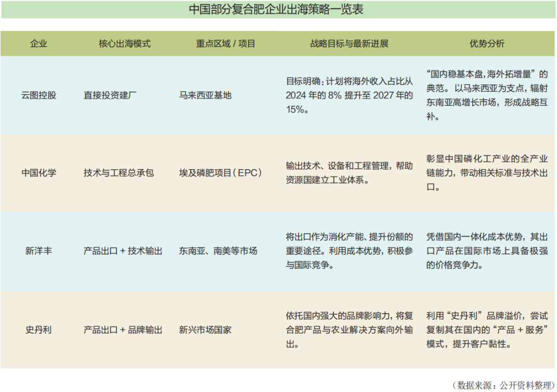
Task: Click the cell 直接投资建厂
Action: (110, 95)
